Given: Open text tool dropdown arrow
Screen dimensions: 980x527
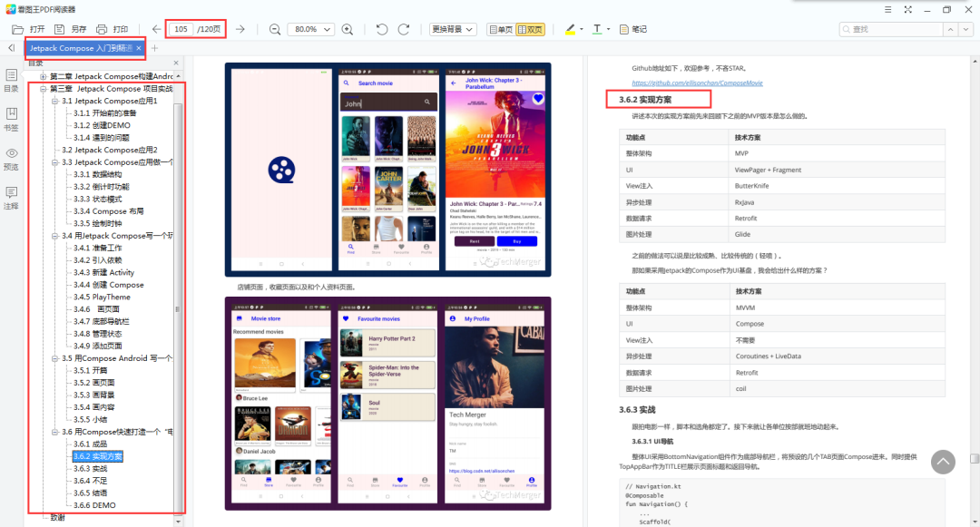Looking at the screenshot, I should (608, 29).
